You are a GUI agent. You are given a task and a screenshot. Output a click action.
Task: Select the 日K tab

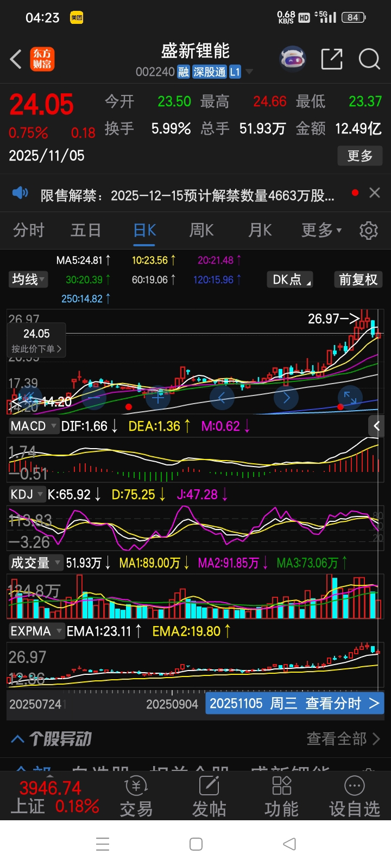145,230
